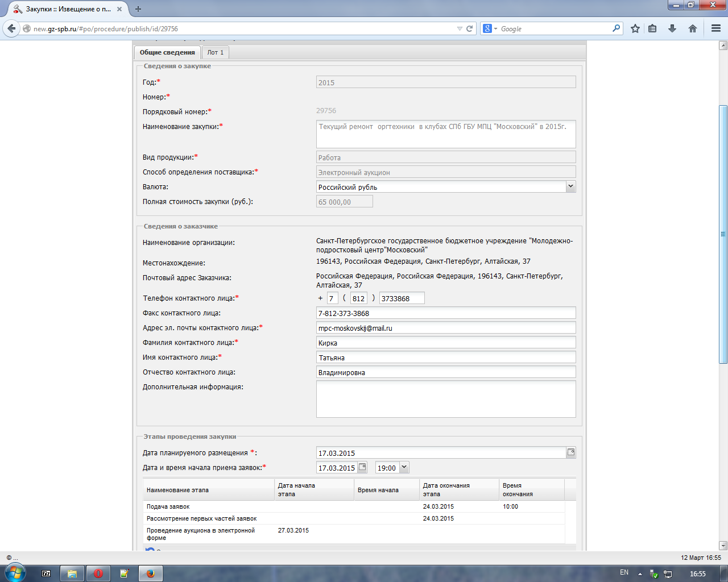
Task: Click the taskbar clock 16:55
Action: (x=697, y=573)
